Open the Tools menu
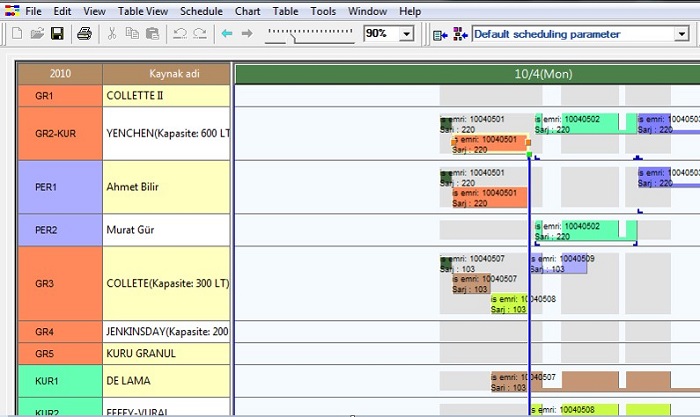The image size is (700, 417). 323,11
